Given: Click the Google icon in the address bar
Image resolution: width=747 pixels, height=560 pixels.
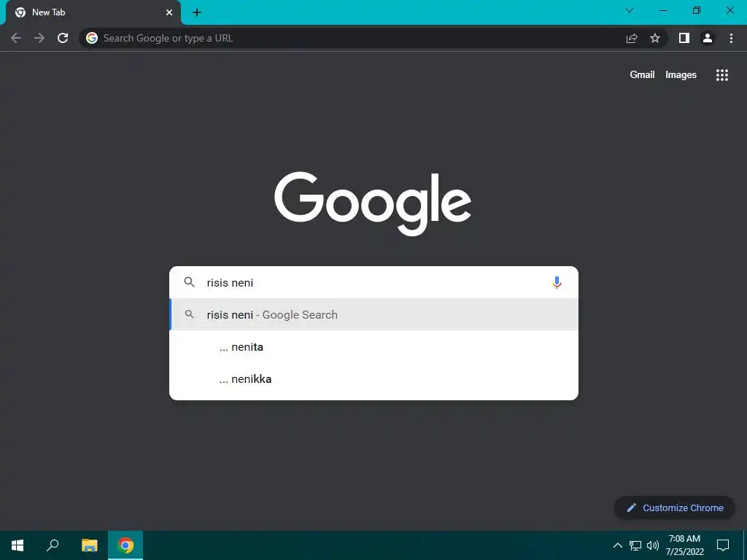Looking at the screenshot, I should 92,38.
